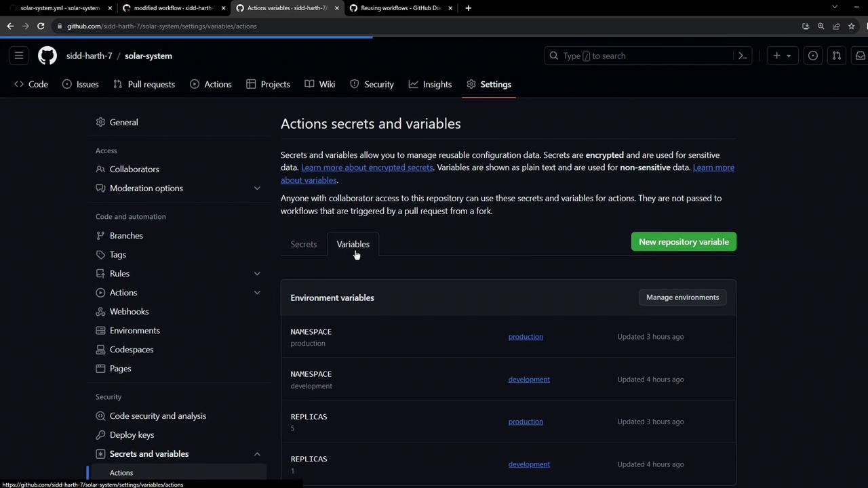This screenshot has width=868, height=488.
Task: Click the Manage environments button
Action: tap(682, 298)
